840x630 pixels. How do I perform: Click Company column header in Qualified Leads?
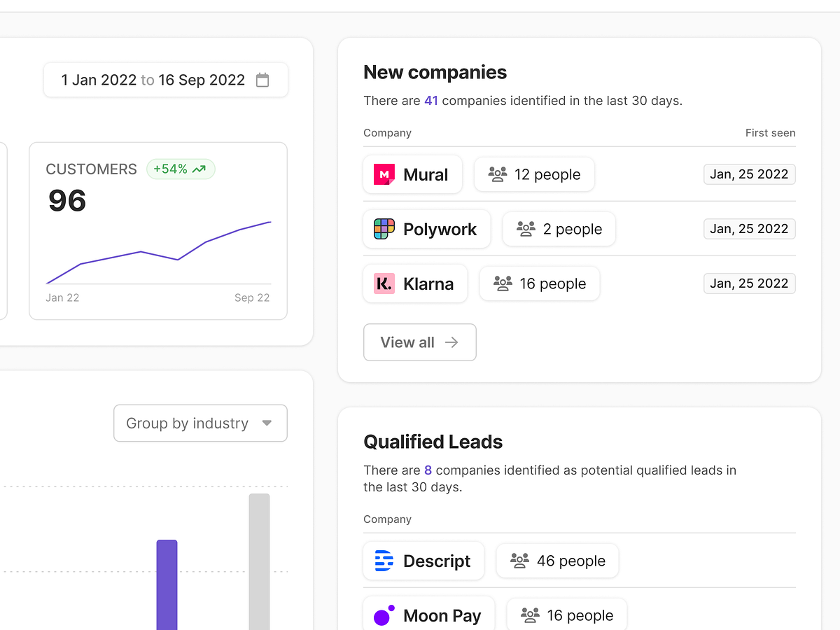pyautogui.click(x=387, y=519)
